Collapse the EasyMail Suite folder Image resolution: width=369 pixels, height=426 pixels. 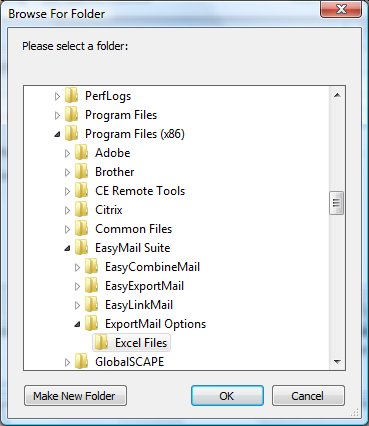coord(67,249)
